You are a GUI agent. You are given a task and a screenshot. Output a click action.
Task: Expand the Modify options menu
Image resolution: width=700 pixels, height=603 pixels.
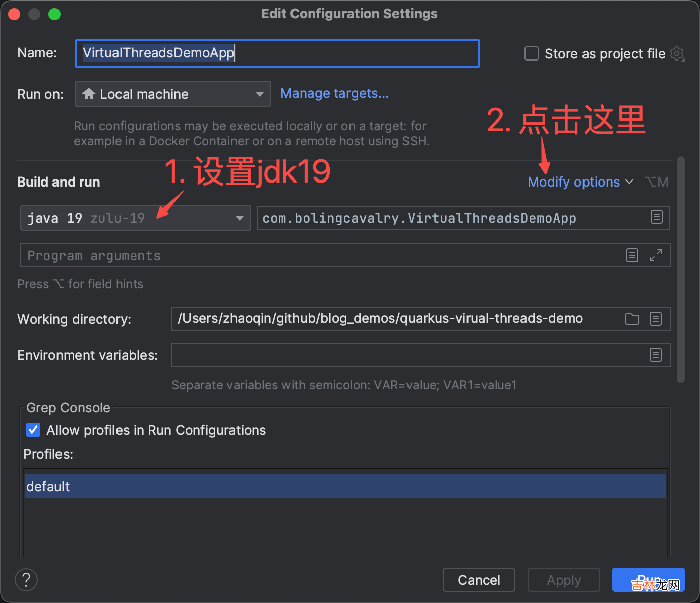click(x=580, y=182)
